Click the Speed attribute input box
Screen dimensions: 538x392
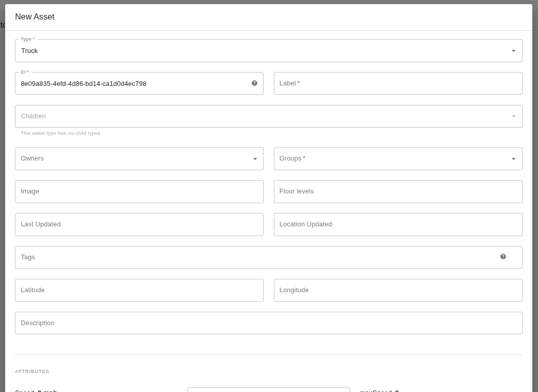pos(268,390)
